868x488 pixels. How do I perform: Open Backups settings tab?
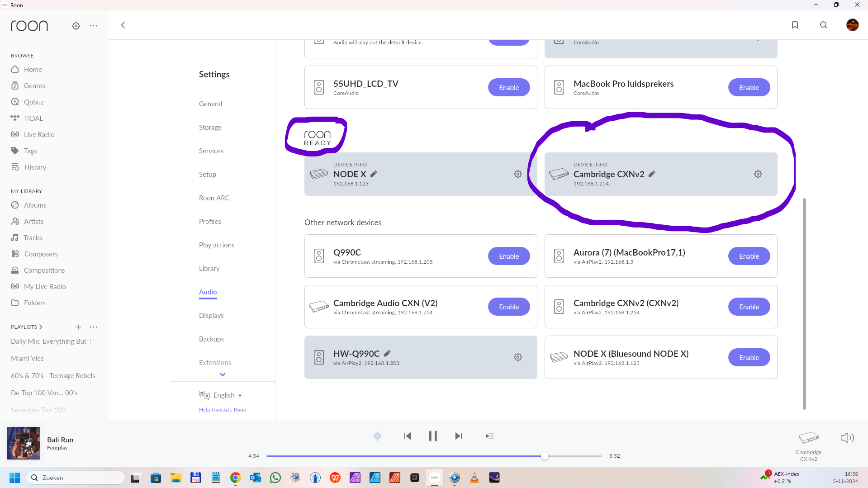pos(211,339)
